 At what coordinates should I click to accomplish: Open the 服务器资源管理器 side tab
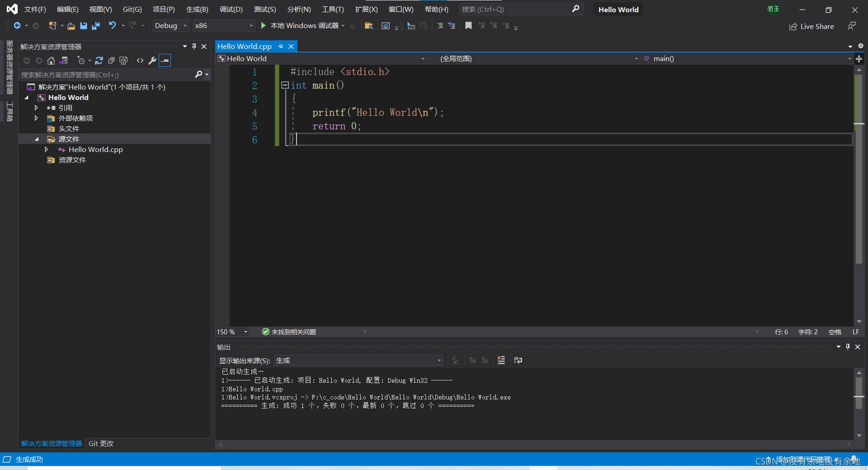pyautogui.click(x=9, y=67)
